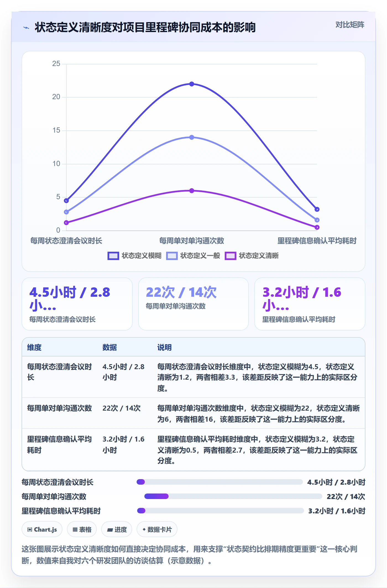Toggle the 状态定义模糊 legend item
The height and width of the screenshot is (588, 387).
pos(135,256)
